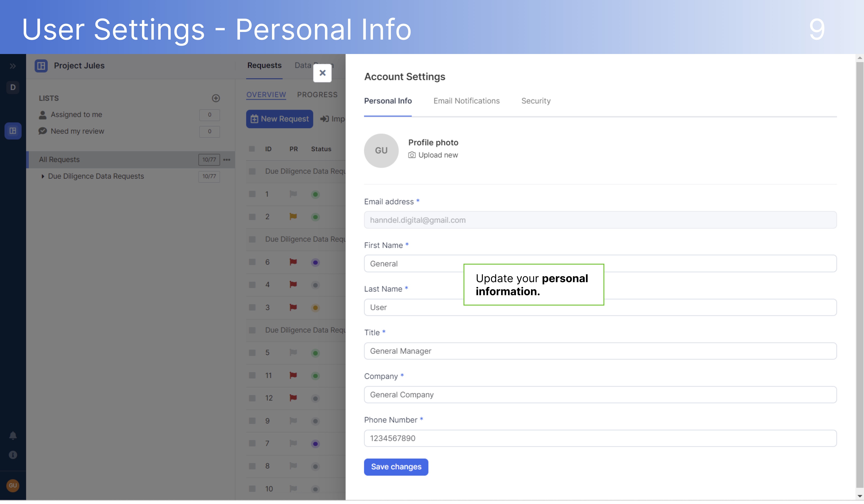
Task: Check the Due Diligence Data Requests group checkbox
Action: pyautogui.click(x=252, y=171)
